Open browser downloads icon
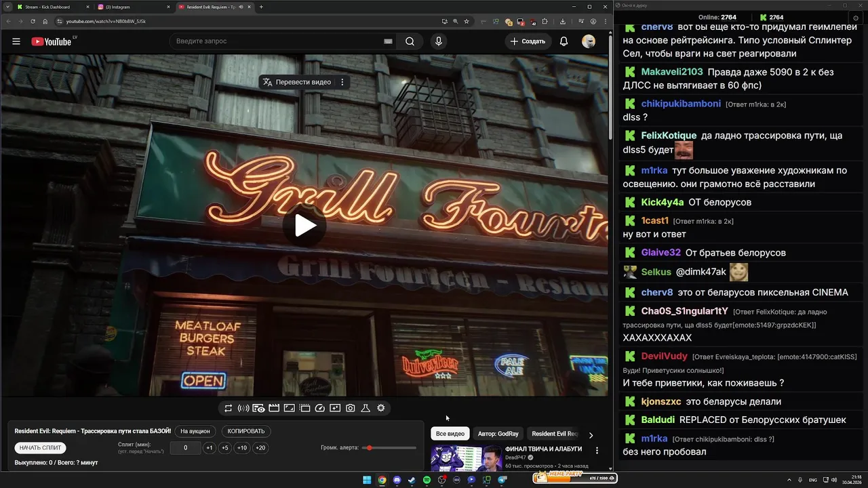This screenshot has width=868, height=488. point(563,21)
